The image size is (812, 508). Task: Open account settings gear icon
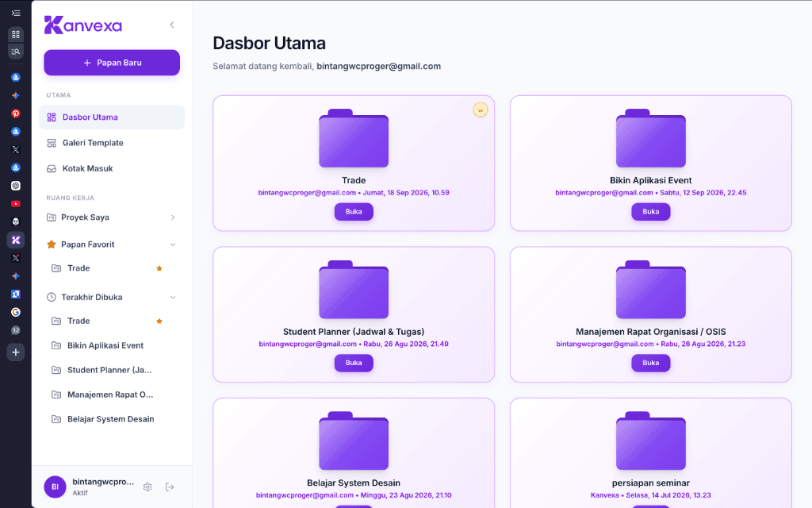tap(147, 487)
